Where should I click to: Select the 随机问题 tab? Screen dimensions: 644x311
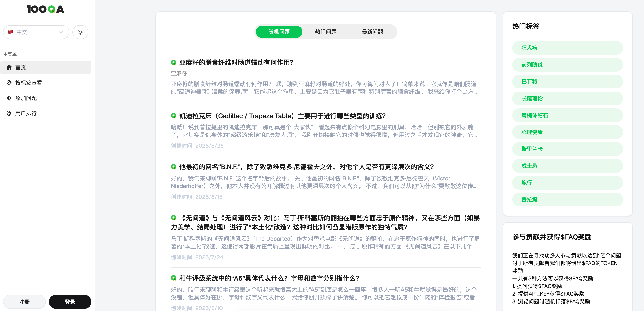point(279,32)
